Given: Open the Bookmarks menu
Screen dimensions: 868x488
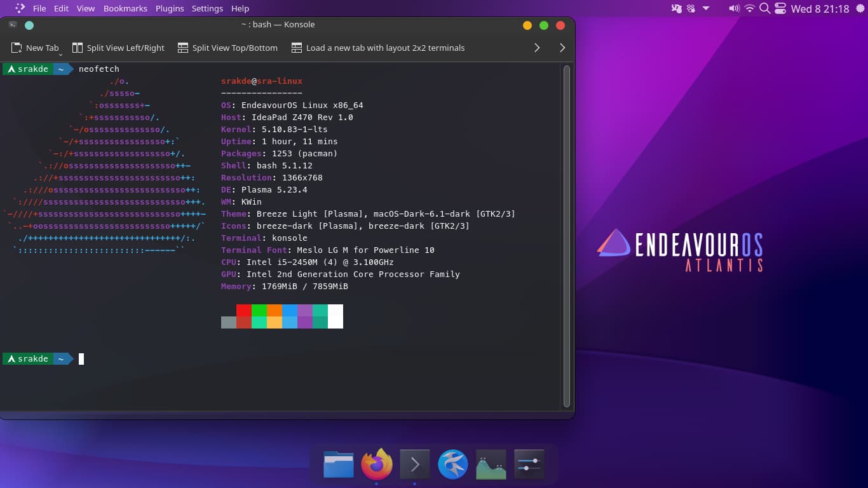Looking at the screenshot, I should pyautogui.click(x=125, y=8).
